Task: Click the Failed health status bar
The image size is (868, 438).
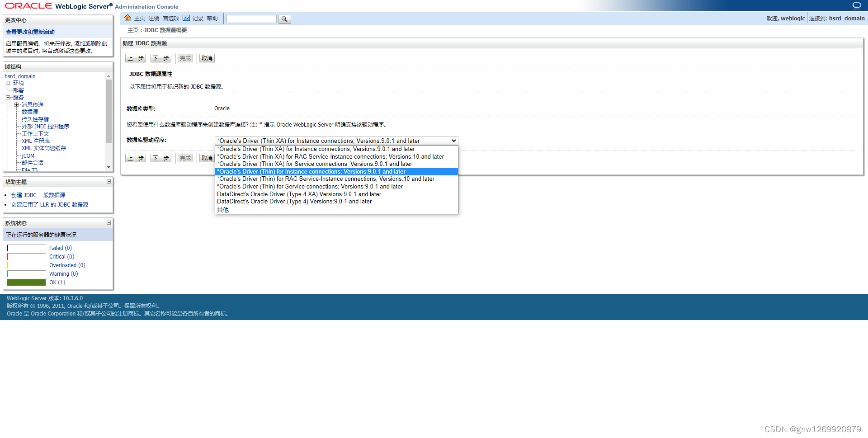Action: click(x=26, y=248)
